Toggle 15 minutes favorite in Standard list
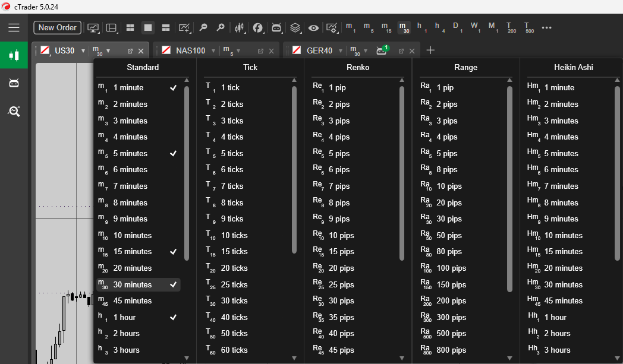 pos(173,252)
